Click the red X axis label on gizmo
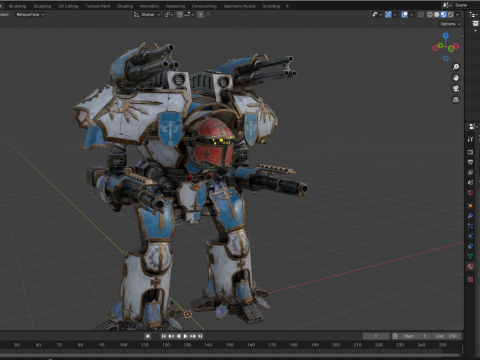Image resolution: width=480 pixels, height=360 pixels. point(456,46)
